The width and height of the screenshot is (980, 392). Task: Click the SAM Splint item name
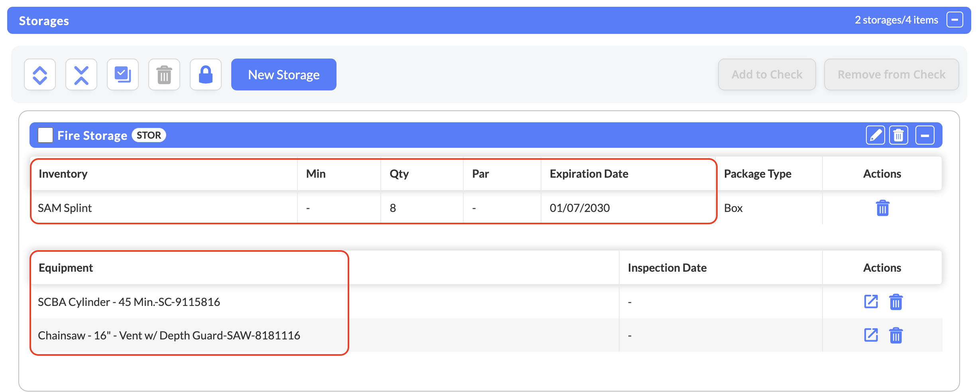point(65,208)
